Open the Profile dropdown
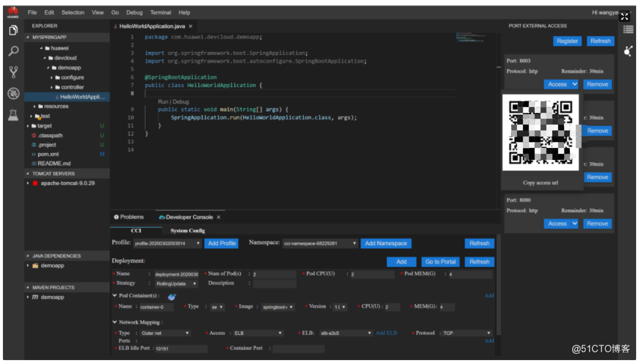This screenshot has width=641, height=364. coord(168,243)
